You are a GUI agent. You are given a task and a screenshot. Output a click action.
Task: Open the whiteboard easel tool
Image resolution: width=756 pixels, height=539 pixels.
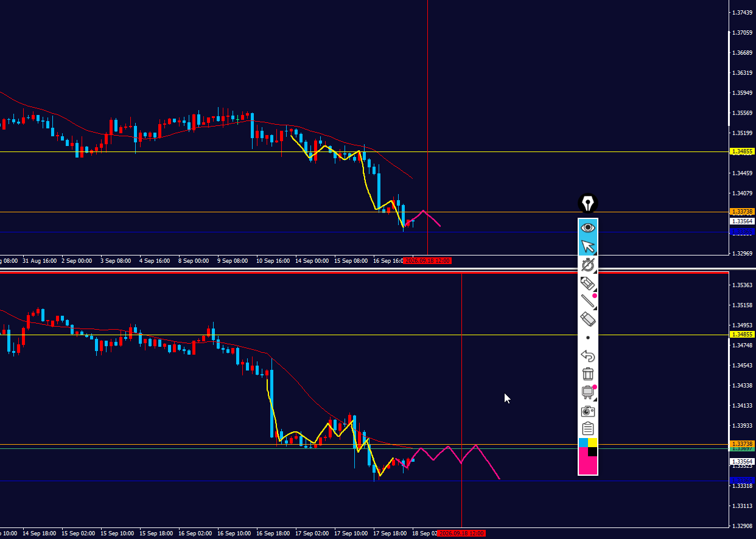[588, 392]
